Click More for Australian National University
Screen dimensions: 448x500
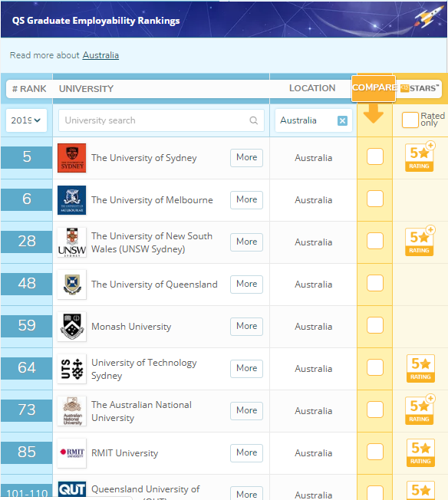coord(247,410)
